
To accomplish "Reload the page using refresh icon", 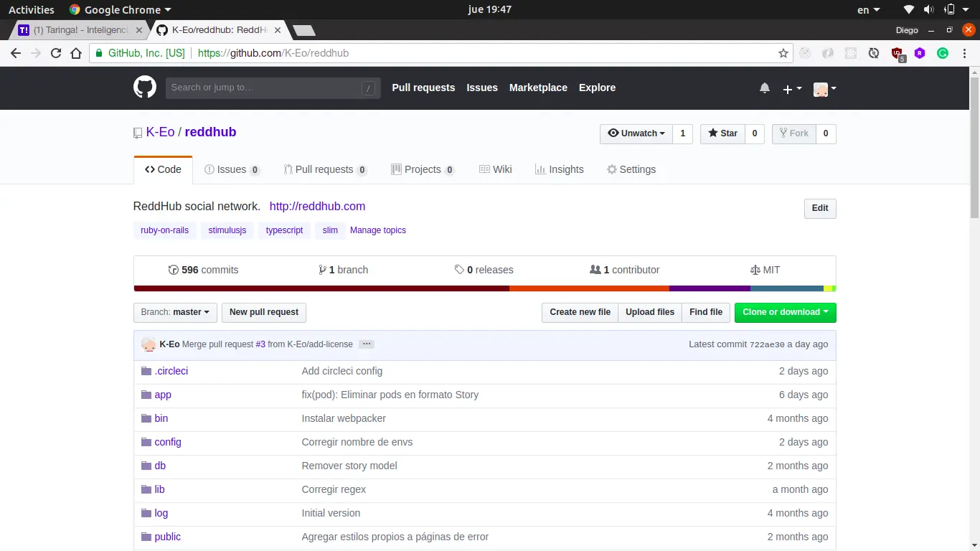I will pos(56,53).
